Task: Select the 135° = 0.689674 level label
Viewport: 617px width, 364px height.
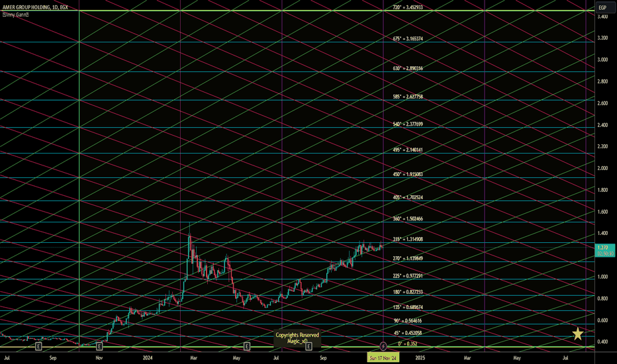Action: (408, 307)
